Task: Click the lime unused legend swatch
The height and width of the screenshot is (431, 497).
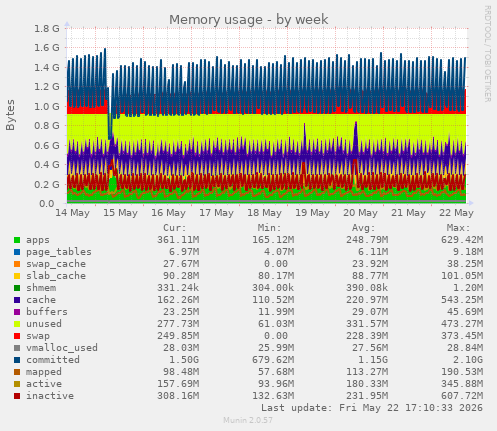Action: (17, 324)
